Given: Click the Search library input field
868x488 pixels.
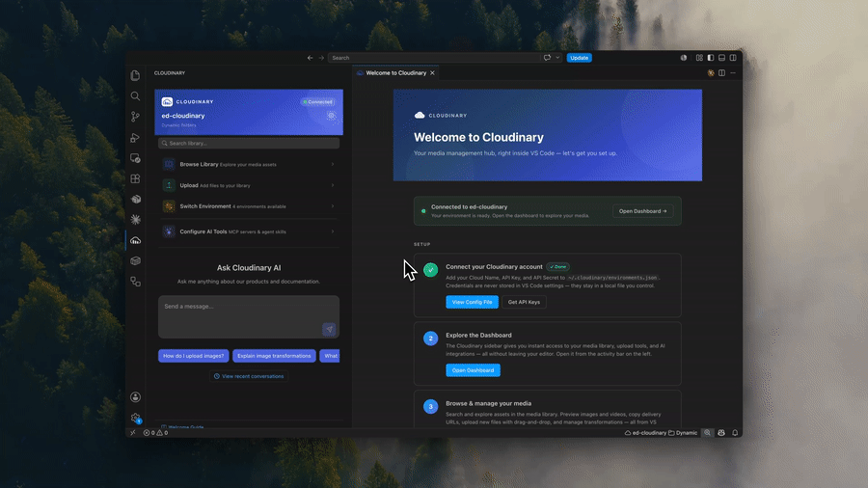Looking at the screenshot, I should coord(249,144).
